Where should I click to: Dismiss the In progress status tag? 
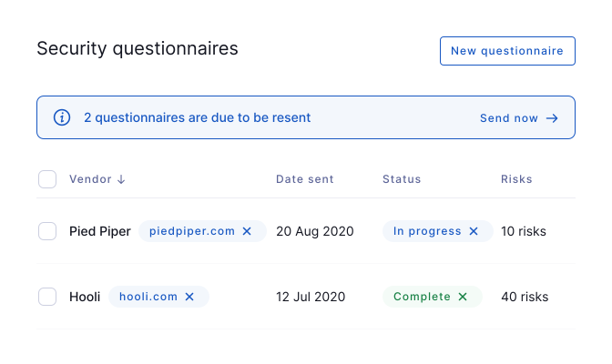(474, 231)
